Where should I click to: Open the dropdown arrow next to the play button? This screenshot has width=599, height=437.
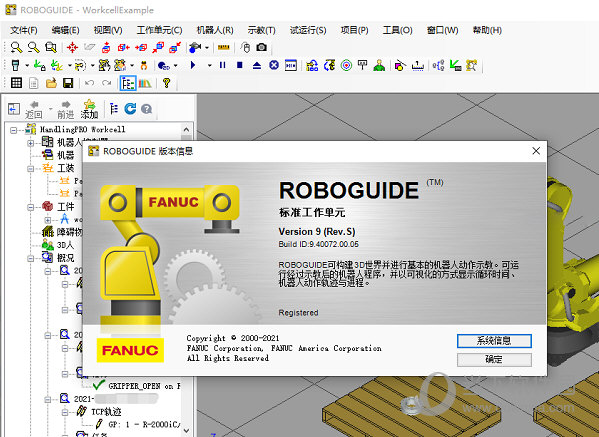point(209,66)
